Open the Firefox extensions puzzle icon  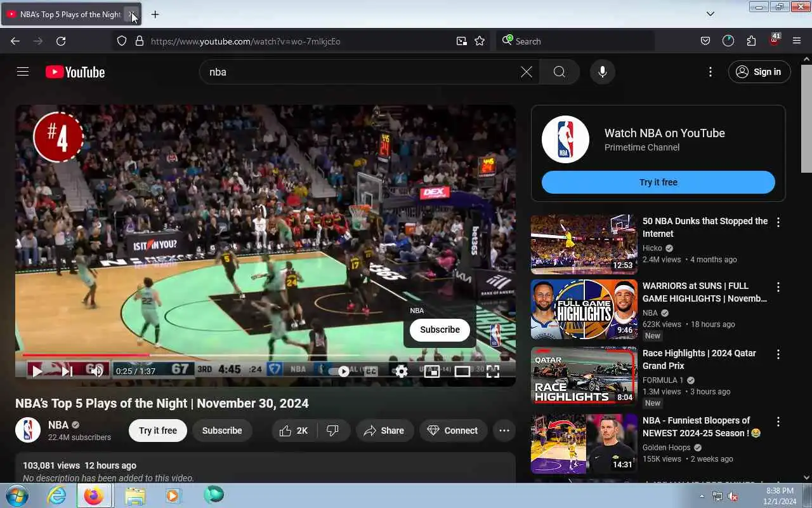(751, 41)
